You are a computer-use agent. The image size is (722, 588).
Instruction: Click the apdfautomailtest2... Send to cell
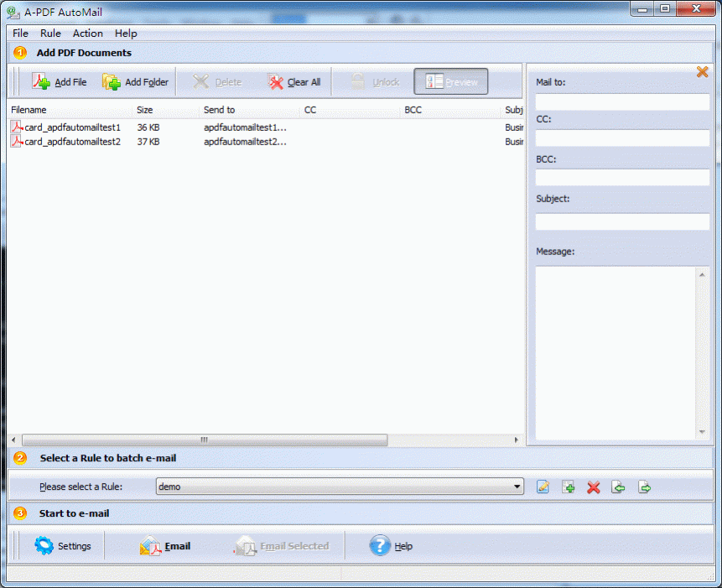pyautogui.click(x=245, y=142)
